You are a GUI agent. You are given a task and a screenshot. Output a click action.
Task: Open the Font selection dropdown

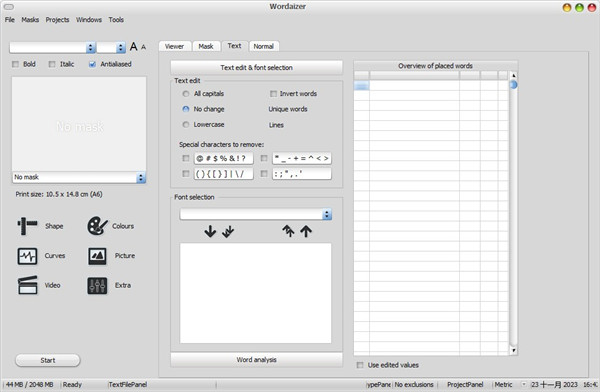[256, 214]
